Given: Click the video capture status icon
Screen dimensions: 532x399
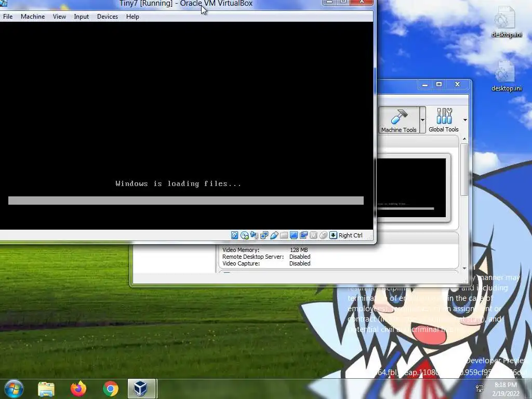Looking at the screenshot, I should 303,235.
